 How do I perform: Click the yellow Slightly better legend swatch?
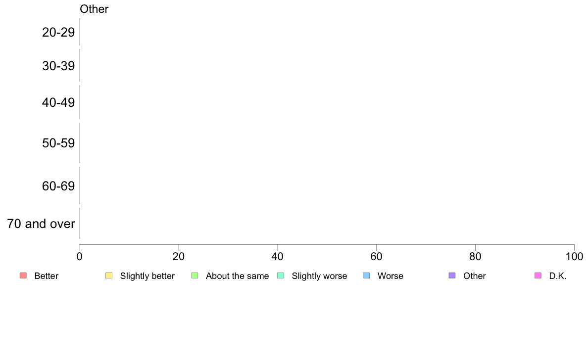click(x=109, y=275)
